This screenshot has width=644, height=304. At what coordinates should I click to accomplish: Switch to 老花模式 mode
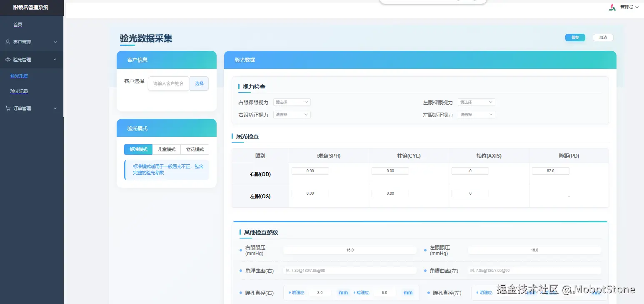coord(194,149)
